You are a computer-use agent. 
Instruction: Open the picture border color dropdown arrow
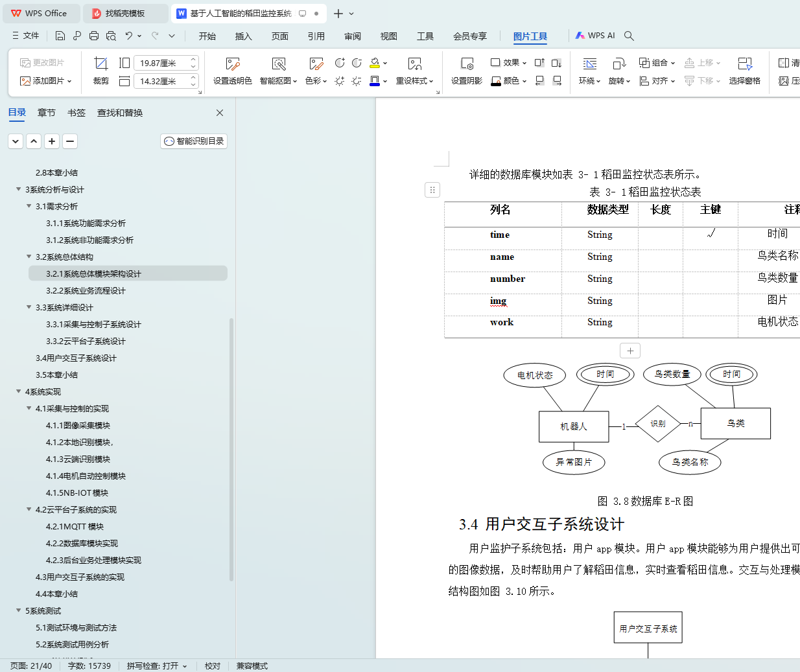click(x=385, y=81)
